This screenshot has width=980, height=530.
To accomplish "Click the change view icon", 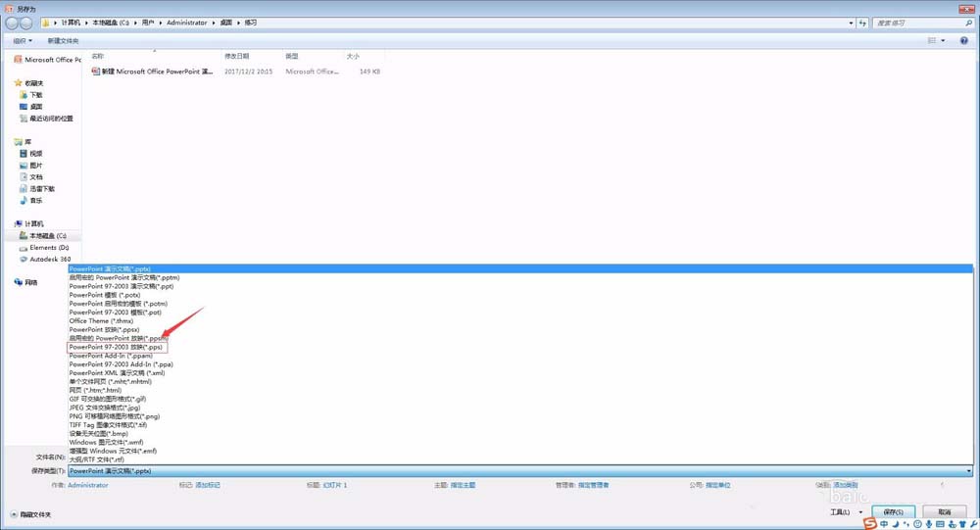I will 932,40.
